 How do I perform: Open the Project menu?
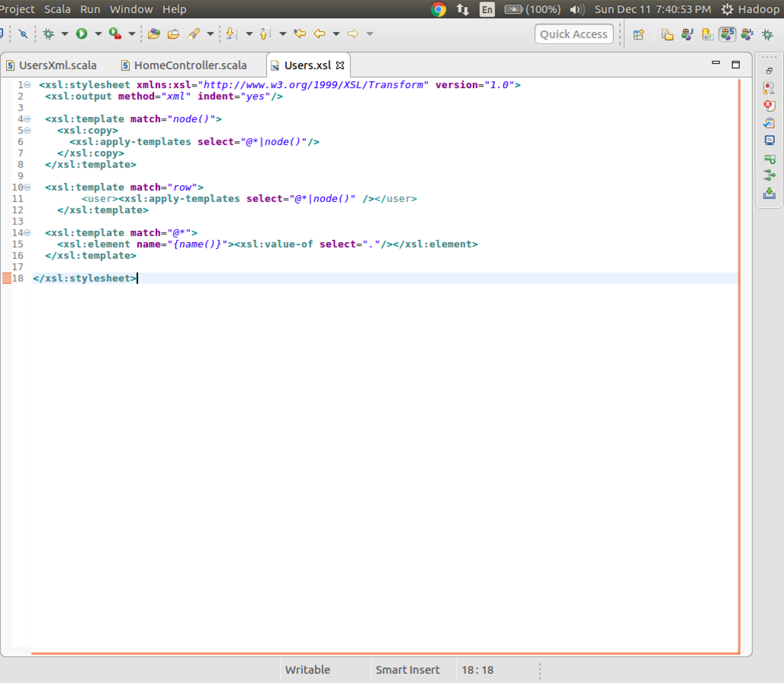point(17,9)
